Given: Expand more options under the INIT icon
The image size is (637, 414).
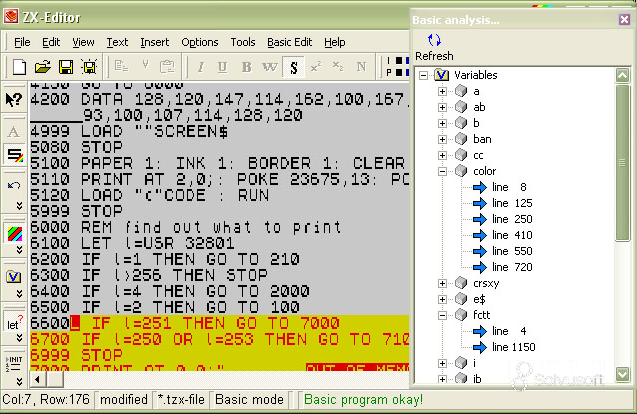Looking at the screenshot, I should [19, 381].
